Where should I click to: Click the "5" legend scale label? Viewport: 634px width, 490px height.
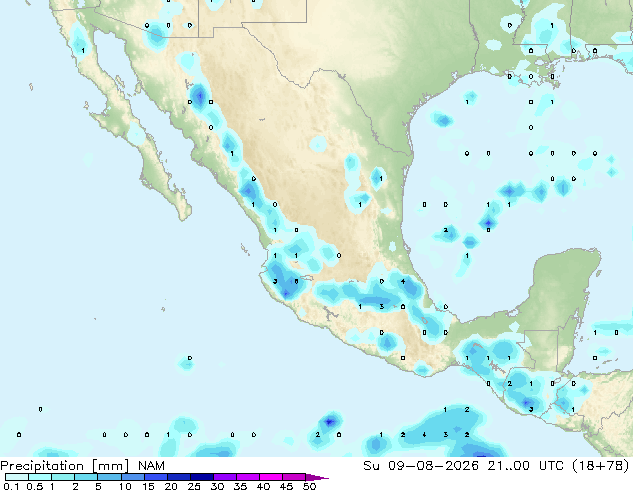tap(98, 486)
